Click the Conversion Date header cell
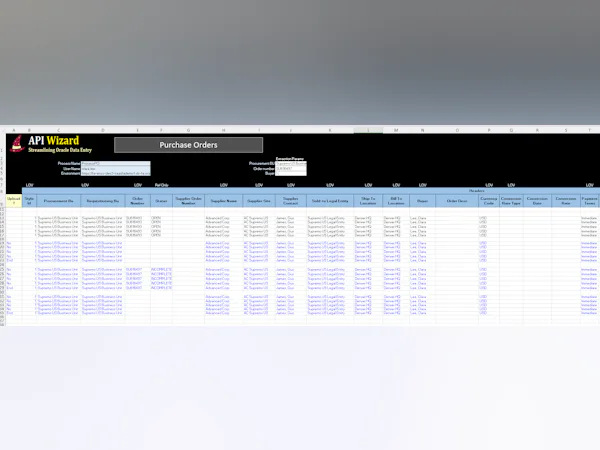This screenshot has width=600, height=450. click(537, 201)
